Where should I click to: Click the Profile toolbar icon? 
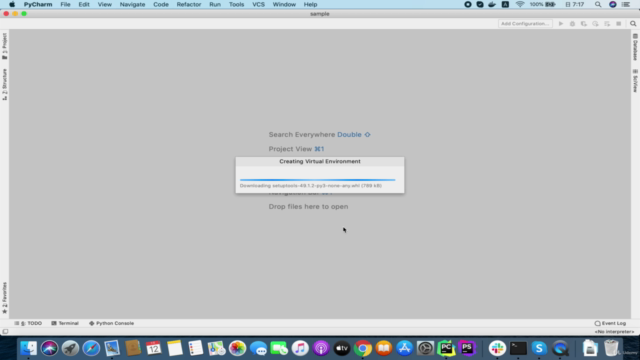[596, 24]
